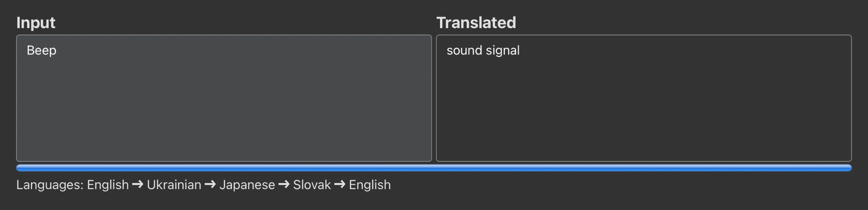Select the first "English" in language chain
The width and height of the screenshot is (868, 210).
108,185
